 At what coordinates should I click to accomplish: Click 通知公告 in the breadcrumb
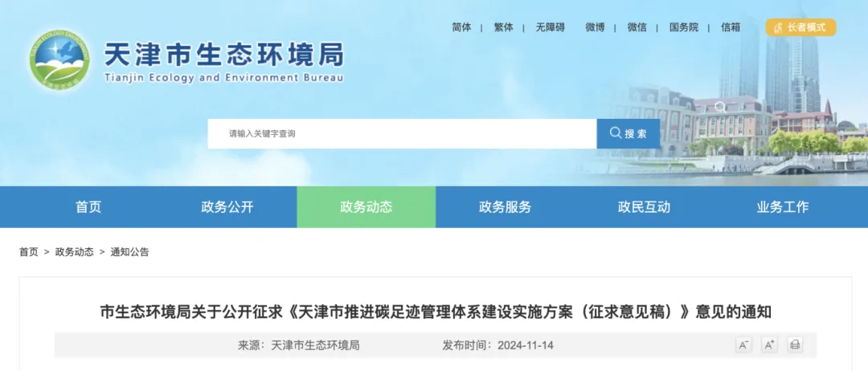pos(129,252)
